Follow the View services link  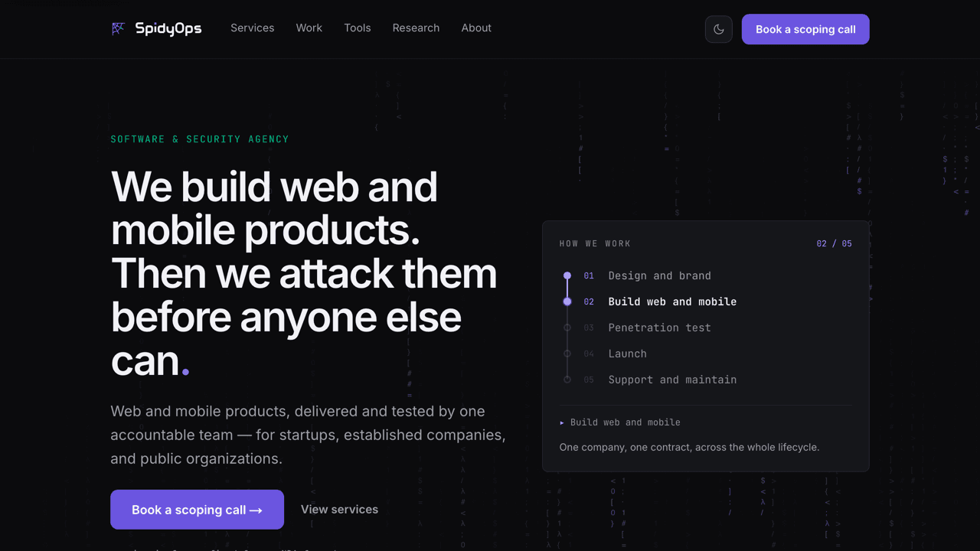(339, 510)
